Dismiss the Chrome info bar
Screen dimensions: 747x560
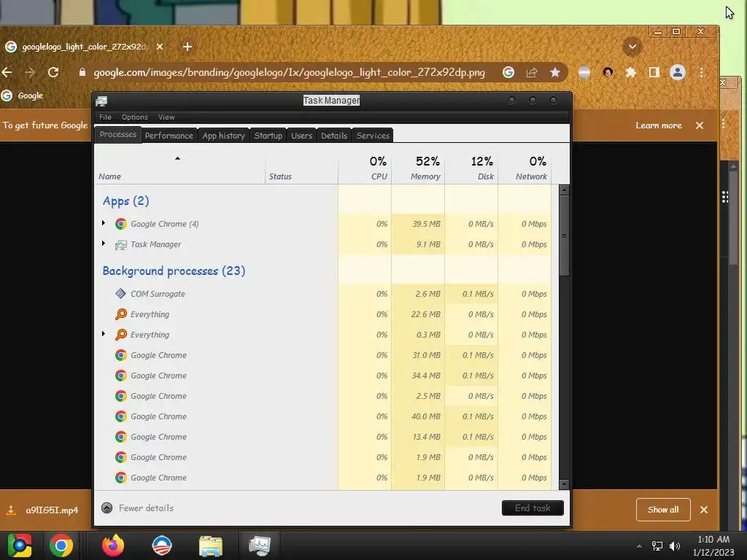click(x=700, y=125)
